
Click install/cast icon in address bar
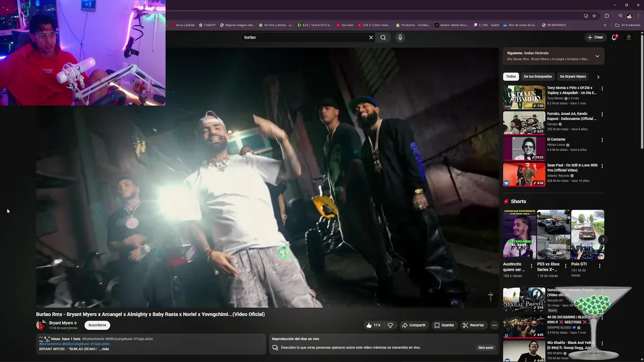click(x=586, y=16)
